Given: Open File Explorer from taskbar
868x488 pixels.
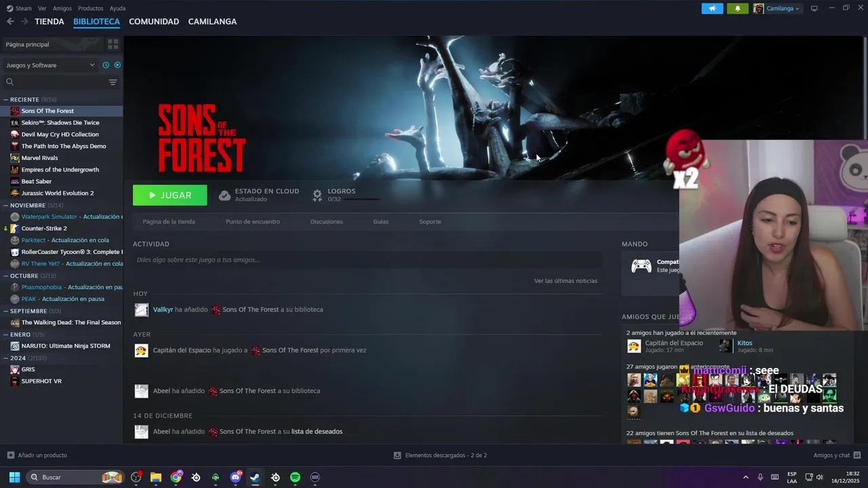Looking at the screenshot, I should (156, 477).
